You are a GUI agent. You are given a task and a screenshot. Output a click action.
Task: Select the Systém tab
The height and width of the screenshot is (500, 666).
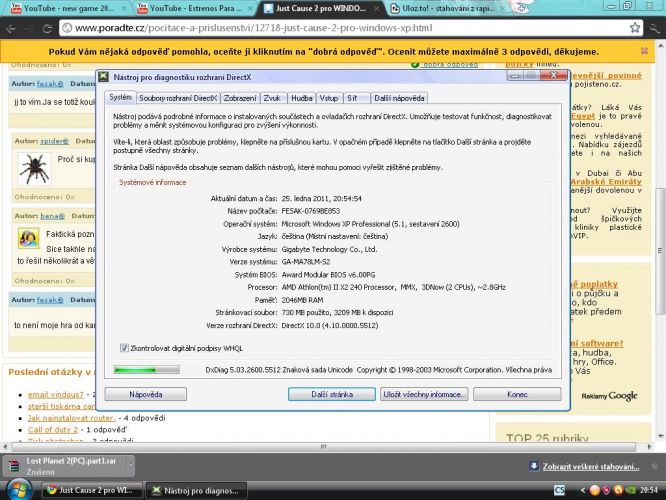tap(121, 97)
